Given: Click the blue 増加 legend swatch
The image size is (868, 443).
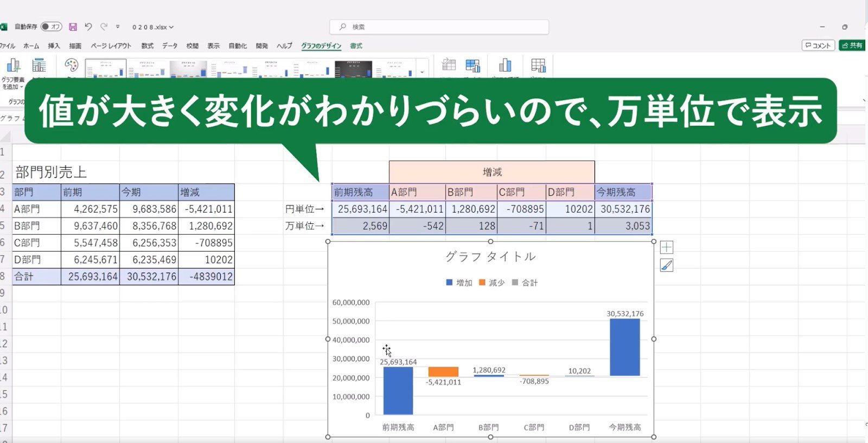Looking at the screenshot, I should (x=449, y=283).
